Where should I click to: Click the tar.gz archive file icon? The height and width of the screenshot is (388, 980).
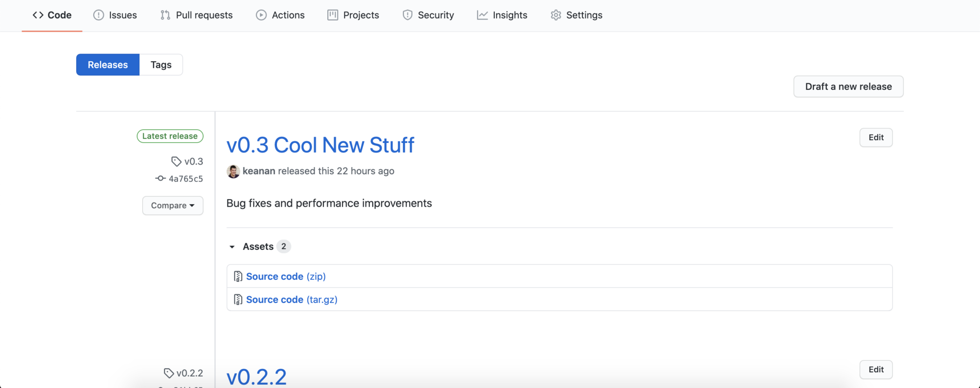(238, 299)
